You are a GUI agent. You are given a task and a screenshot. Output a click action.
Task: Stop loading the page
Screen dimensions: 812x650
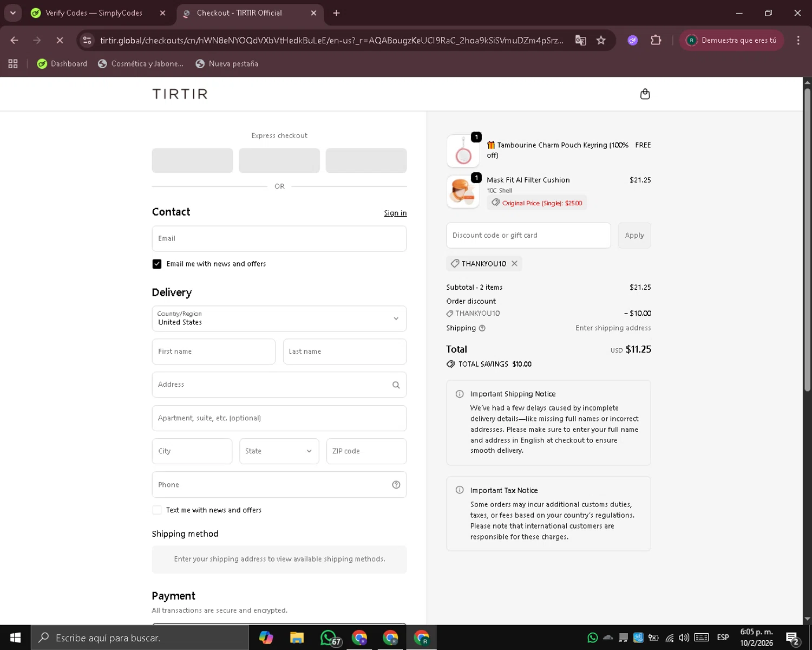pyautogui.click(x=60, y=40)
